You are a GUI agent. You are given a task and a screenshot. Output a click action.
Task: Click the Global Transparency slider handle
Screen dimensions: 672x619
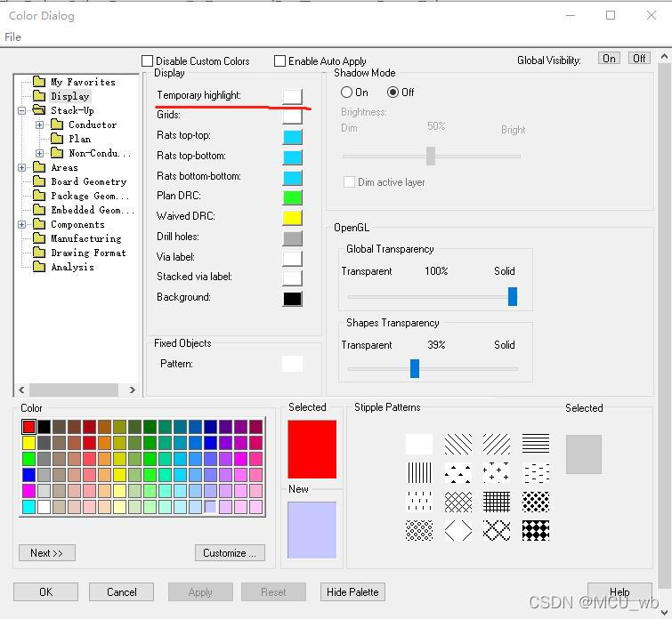point(513,296)
